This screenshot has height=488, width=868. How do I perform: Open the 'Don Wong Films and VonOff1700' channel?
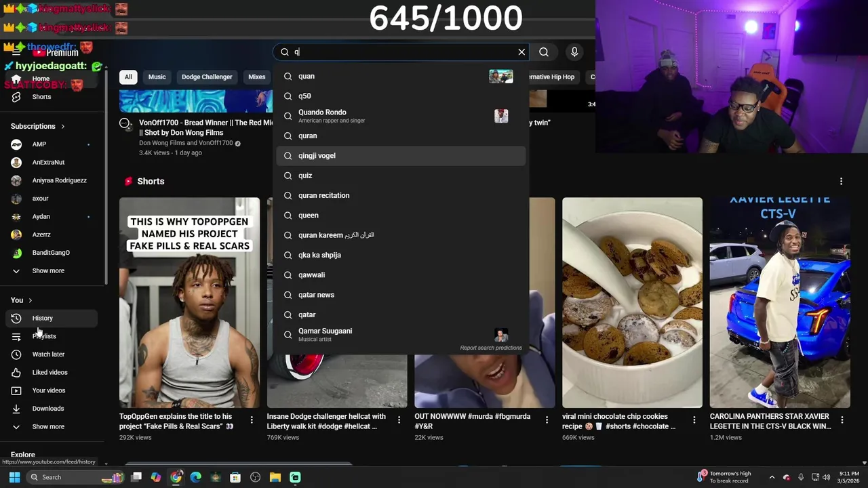click(x=186, y=143)
